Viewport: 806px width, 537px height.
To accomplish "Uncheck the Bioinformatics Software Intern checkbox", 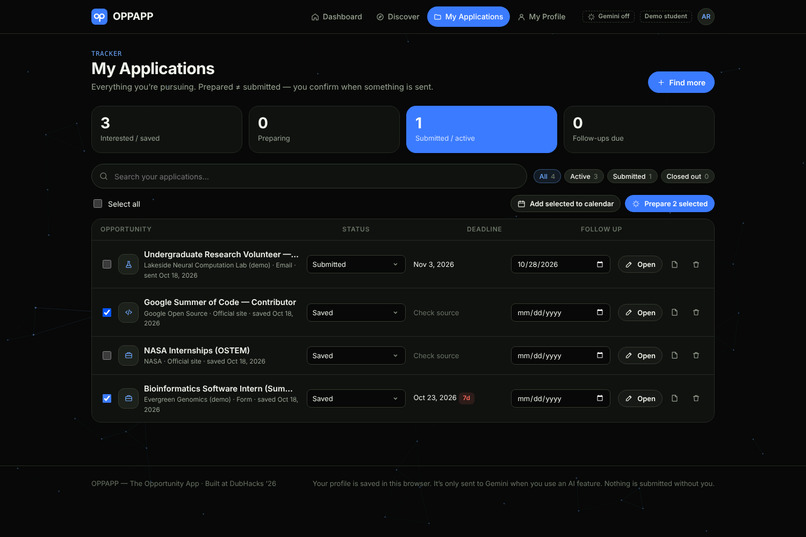I will point(107,398).
